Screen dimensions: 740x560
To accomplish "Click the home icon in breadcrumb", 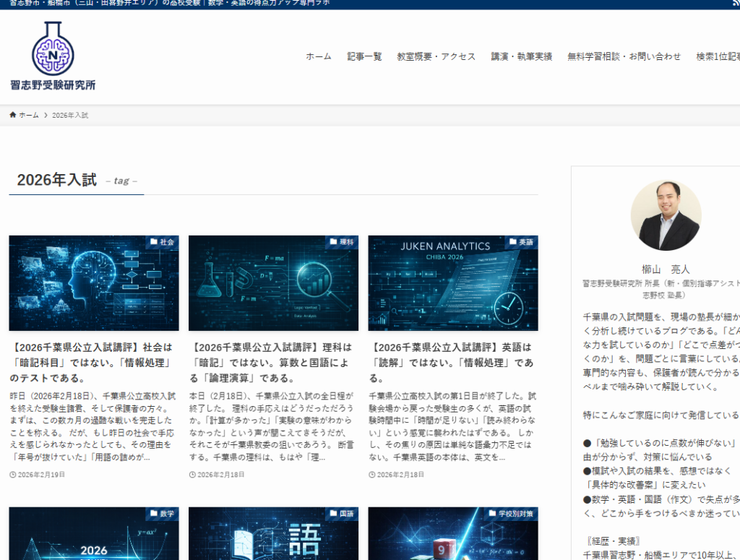I will 13,116.
